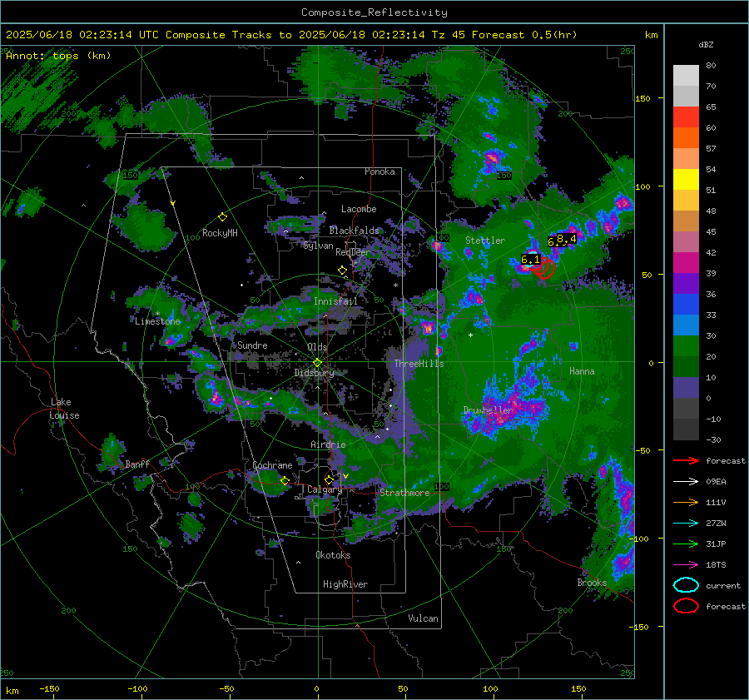749x700 pixels.
Task: Click the yellow diamond marker near RockyMH
Action: coord(222,217)
